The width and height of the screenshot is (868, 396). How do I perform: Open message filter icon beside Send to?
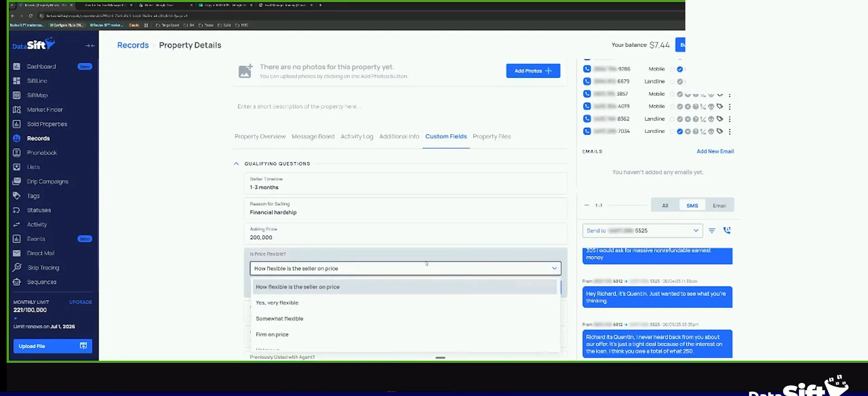(x=712, y=231)
